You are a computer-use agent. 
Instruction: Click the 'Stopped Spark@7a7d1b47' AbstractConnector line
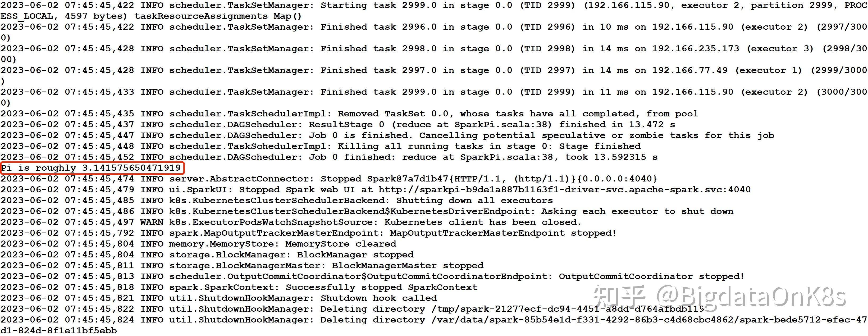pyautogui.click(x=329, y=179)
